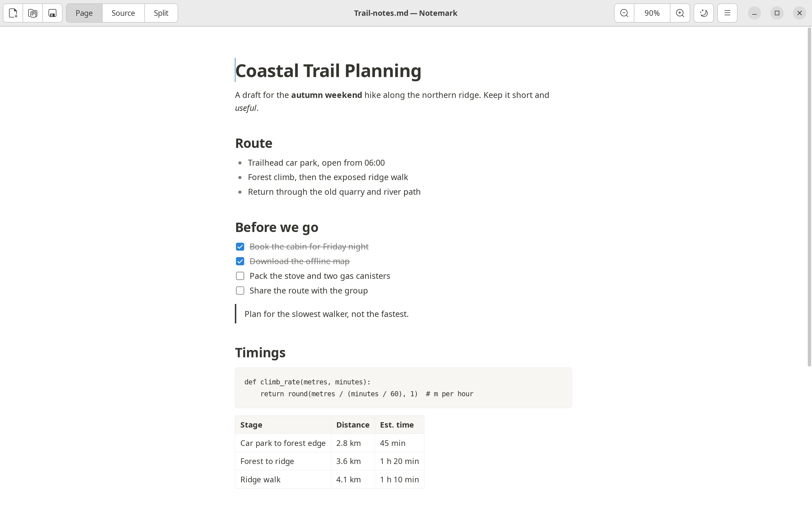
Task: Click 'Return through the old quarry' bullet
Action: (x=334, y=192)
